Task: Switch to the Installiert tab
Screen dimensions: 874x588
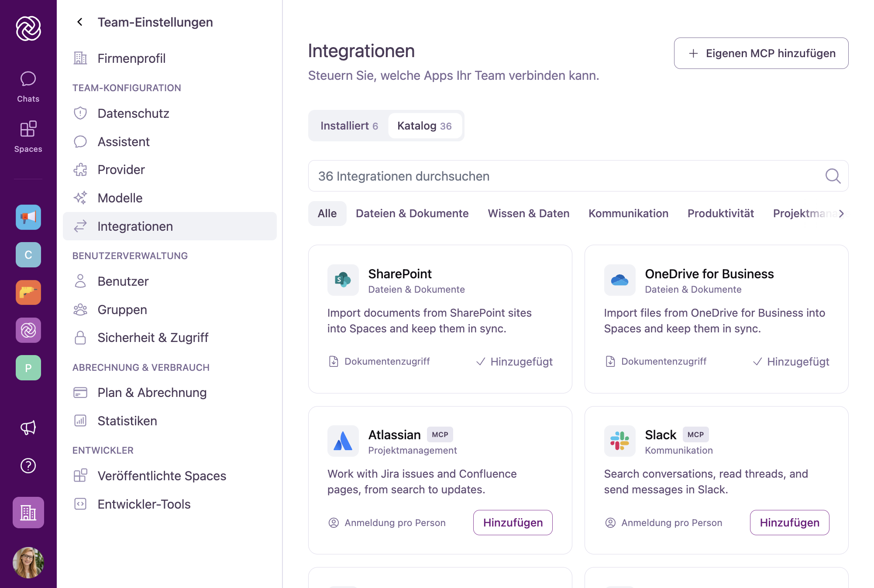Action: pos(349,126)
